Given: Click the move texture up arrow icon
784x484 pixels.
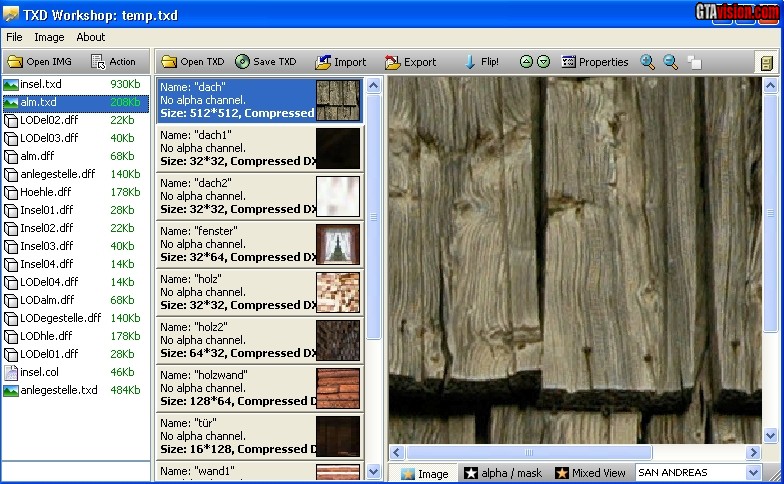Looking at the screenshot, I should point(526,62).
